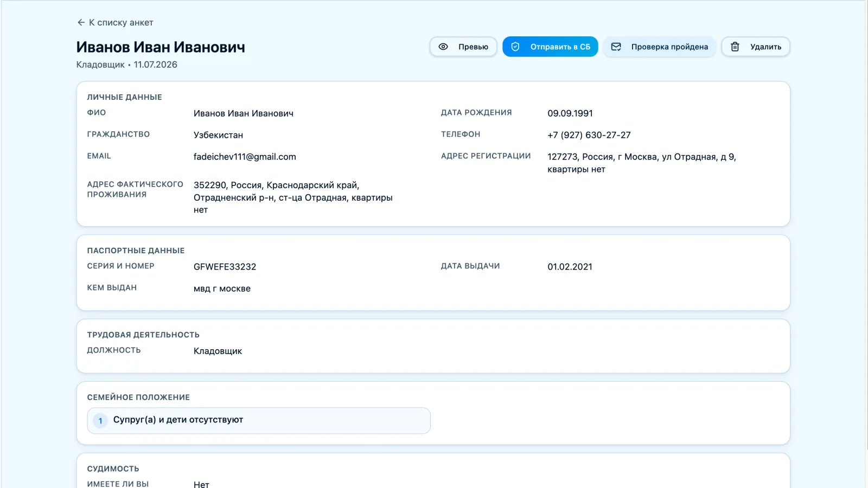Click the СЕМЕЙНОЕ ПОЛОЖЕНИЕ section header
The width and height of the screenshot is (868, 488).
[x=138, y=397]
